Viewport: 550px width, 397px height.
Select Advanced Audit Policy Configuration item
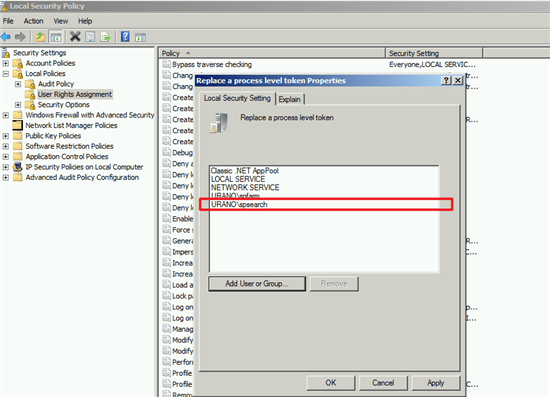[82, 177]
